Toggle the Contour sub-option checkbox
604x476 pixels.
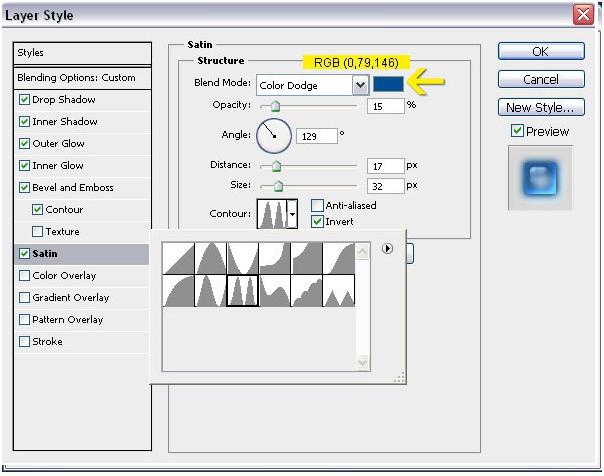point(37,209)
